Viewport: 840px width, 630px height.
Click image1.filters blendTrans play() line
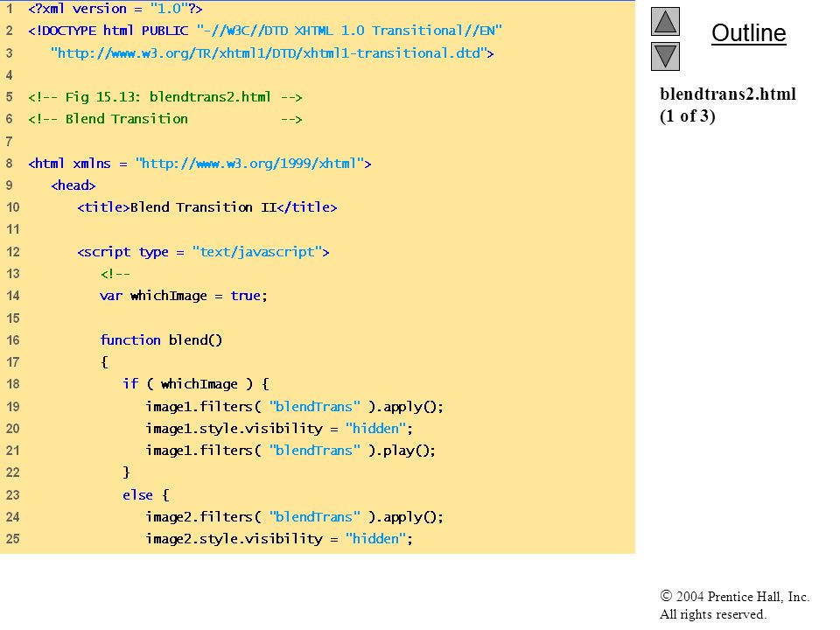click(x=290, y=451)
